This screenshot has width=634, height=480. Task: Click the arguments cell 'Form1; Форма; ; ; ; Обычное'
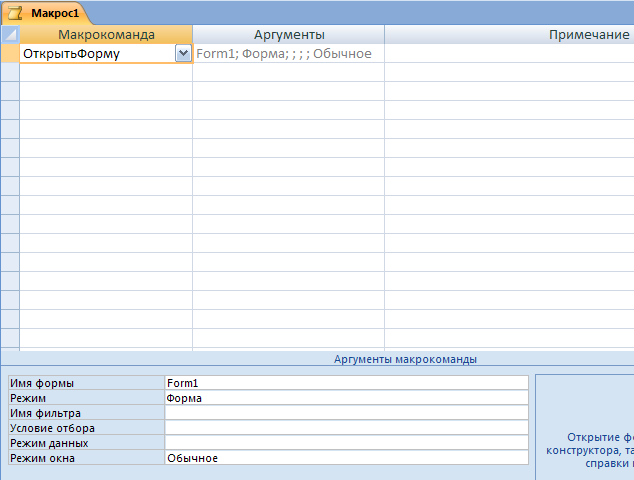tap(289, 53)
